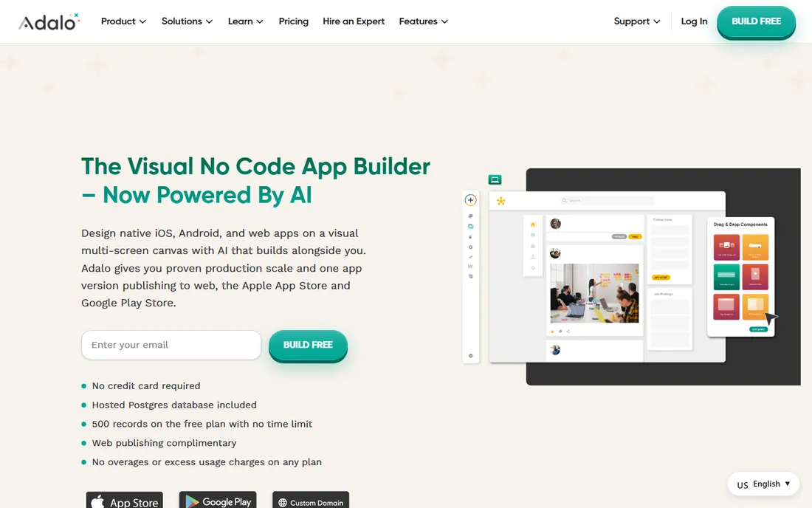Click the search bar in app mockup
The width and height of the screenshot is (812, 508).
tap(607, 200)
